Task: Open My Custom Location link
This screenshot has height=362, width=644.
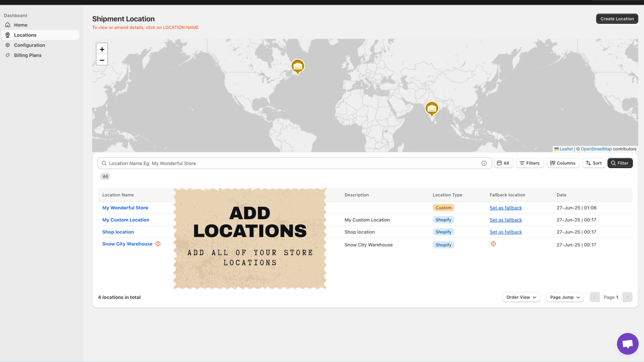Action: (126, 220)
